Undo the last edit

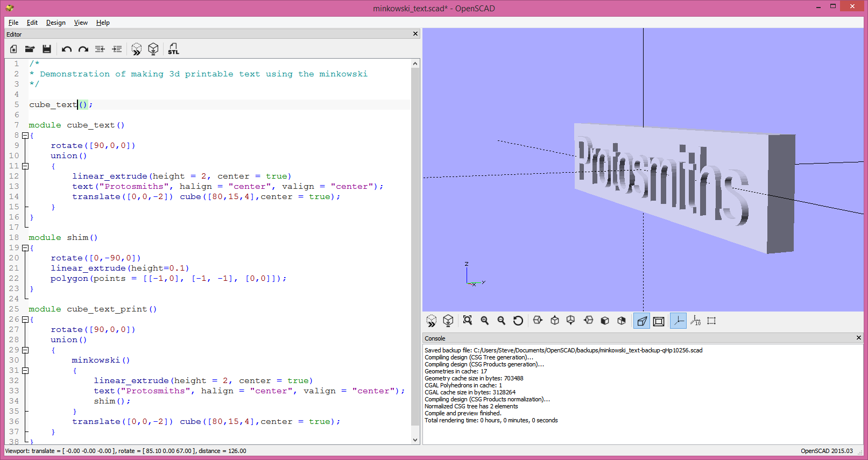click(66, 49)
